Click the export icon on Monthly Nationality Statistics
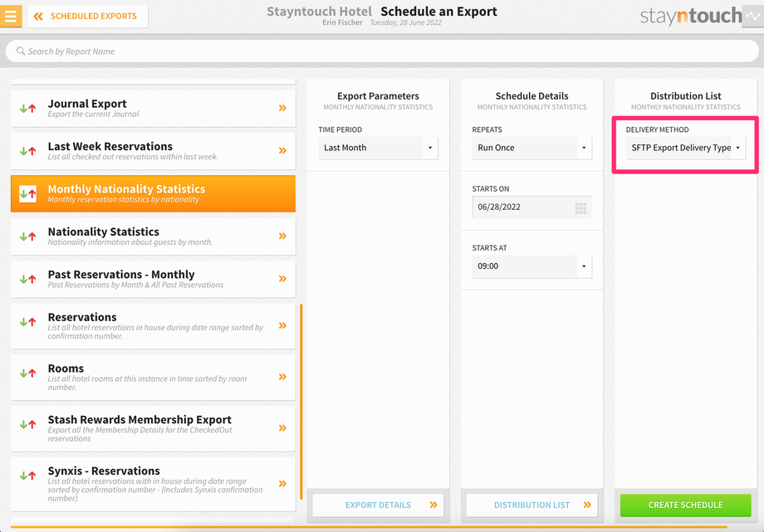 point(27,194)
